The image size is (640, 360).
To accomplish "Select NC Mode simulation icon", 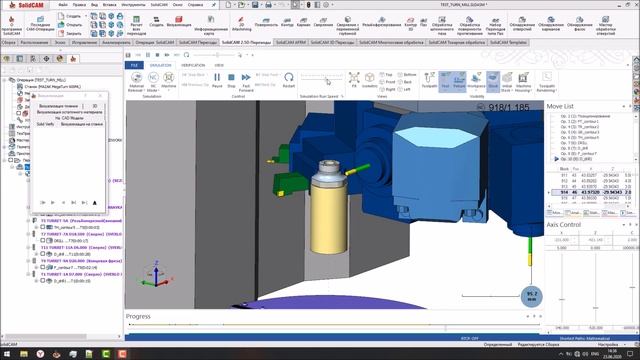I will point(153,81).
